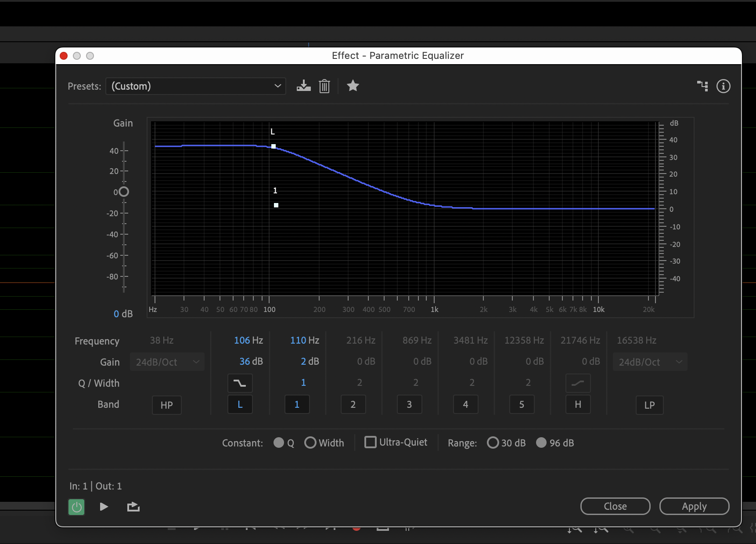Toggle the effect power state button
The image size is (756, 544).
click(76, 507)
